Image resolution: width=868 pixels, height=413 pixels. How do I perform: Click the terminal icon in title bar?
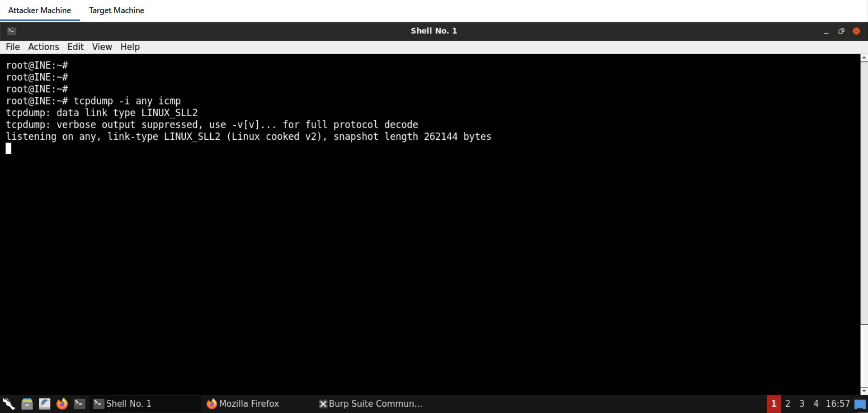[12, 31]
